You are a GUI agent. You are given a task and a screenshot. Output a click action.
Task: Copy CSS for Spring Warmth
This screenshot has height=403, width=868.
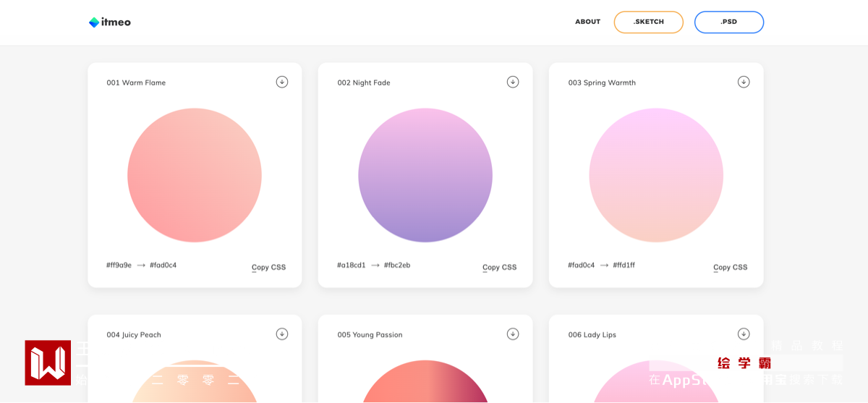pos(730,267)
